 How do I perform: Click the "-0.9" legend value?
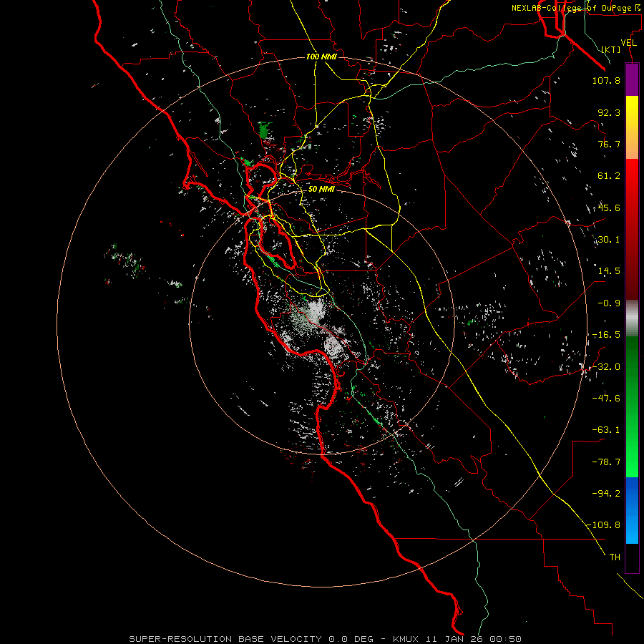pyautogui.click(x=609, y=303)
